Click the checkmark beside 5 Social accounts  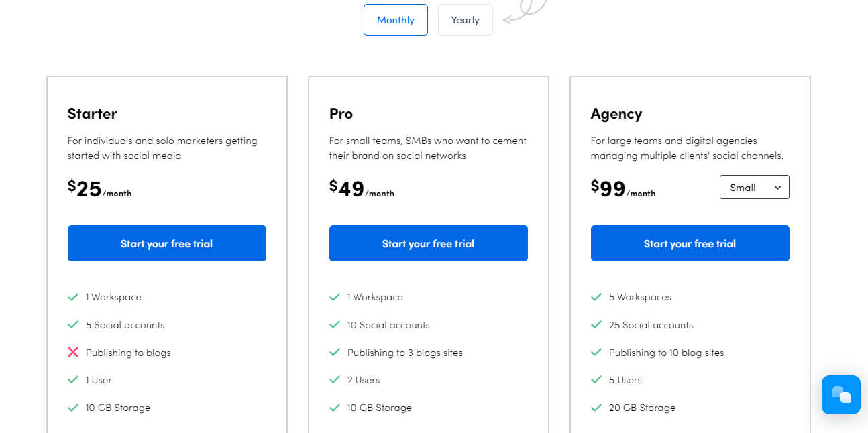[73, 325]
